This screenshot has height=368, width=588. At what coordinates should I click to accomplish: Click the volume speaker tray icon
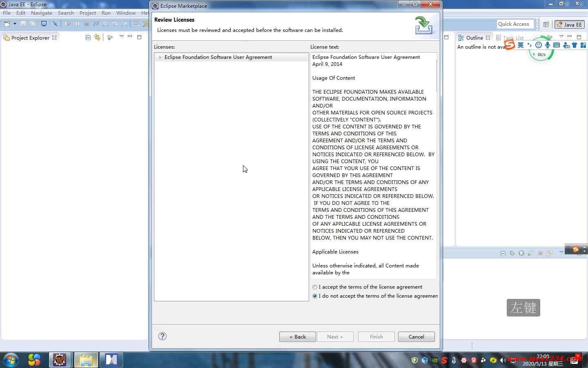tap(503, 360)
